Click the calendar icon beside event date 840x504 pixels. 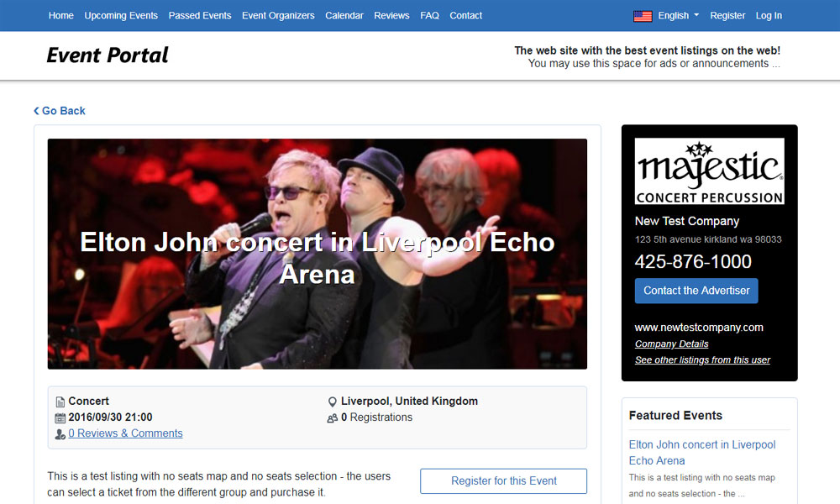point(60,417)
